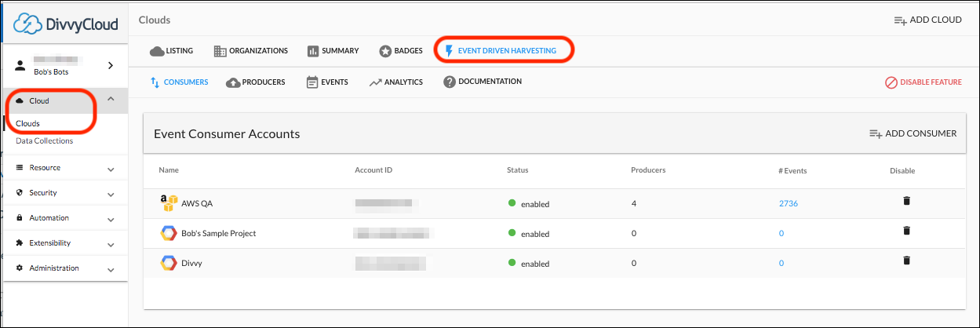Click Disable Feature button
The image size is (980, 328).
pyautogui.click(x=923, y=82)
